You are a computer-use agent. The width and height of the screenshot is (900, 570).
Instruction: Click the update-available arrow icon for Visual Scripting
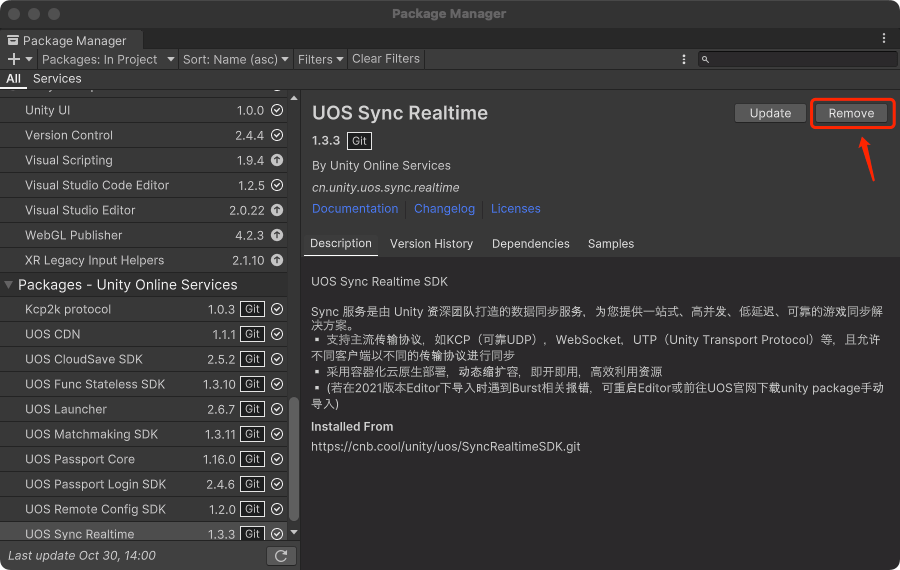[x=277, y=160]
